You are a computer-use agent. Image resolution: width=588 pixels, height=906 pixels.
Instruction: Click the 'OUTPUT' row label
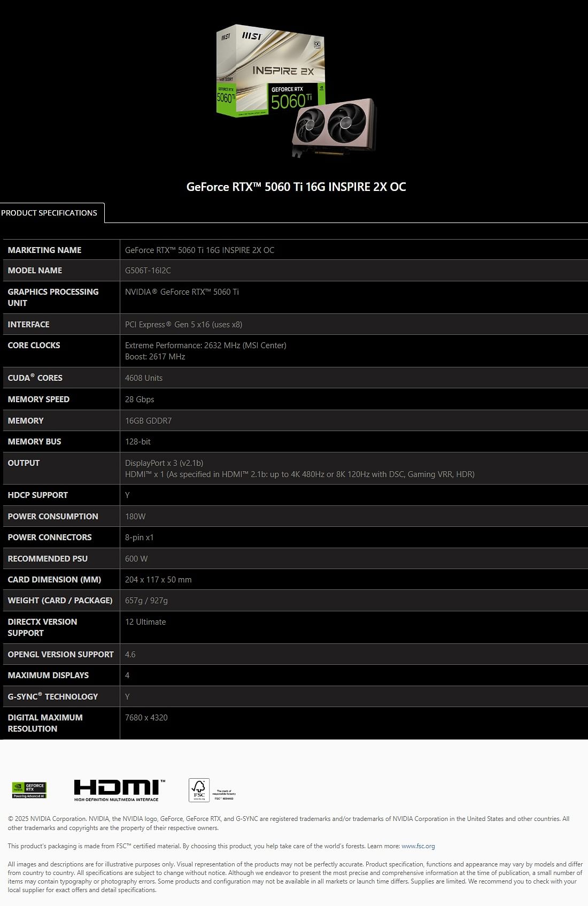(x=24, y=463)
